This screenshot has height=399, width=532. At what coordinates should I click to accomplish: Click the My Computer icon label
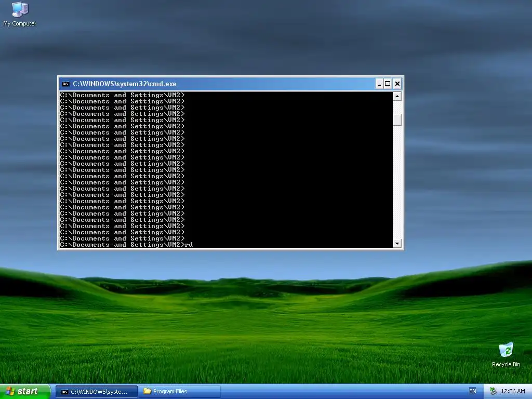[20, 23]
